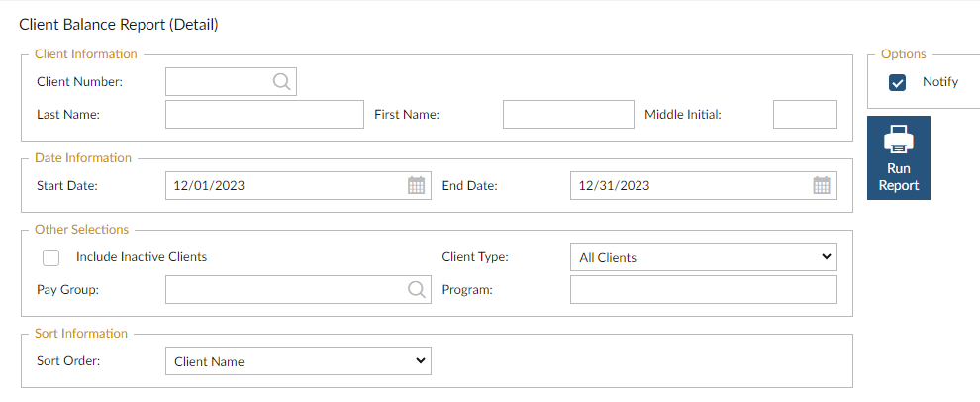Expand the Sort Order dropdown

[298, 360]
